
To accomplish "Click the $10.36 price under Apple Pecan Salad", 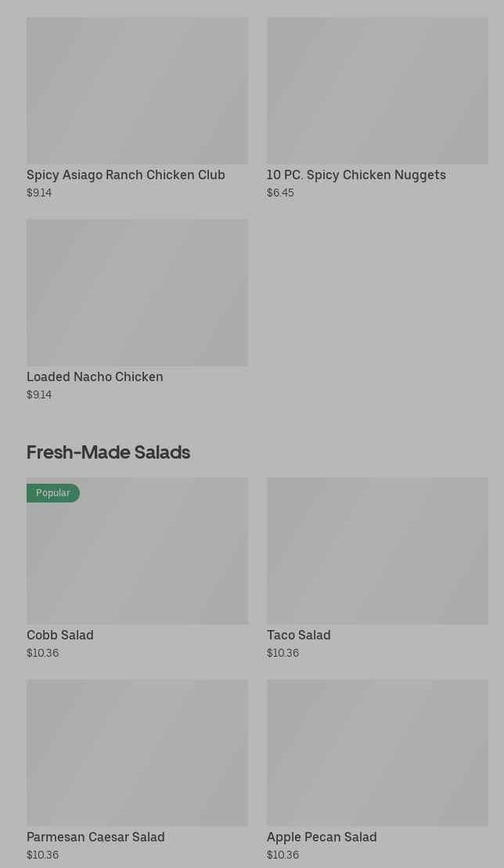I will tap(283, 855).
